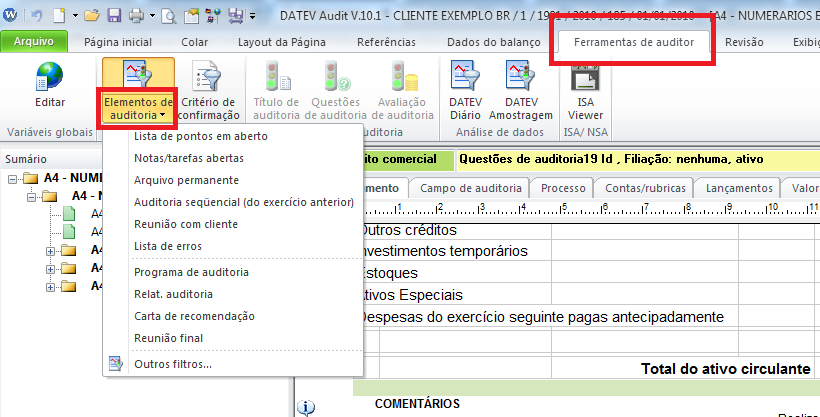Open the printer dropdown arrow
The image size is (820, 417).
(152, 16)
